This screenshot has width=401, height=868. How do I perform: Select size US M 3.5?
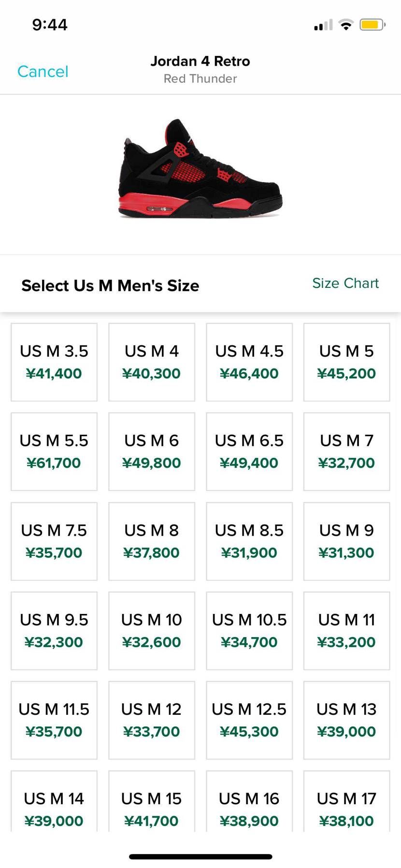[54, 362]
